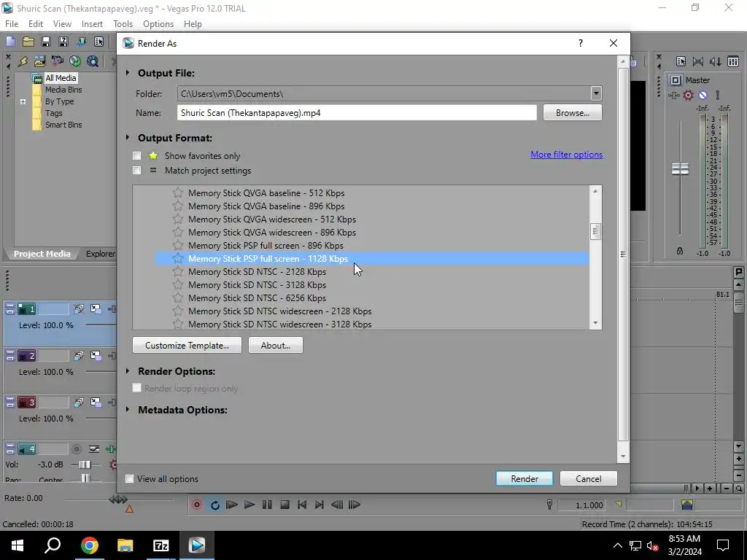Viewport: 747px width, 560px height.
Task: Minimize video track 1 height
Action: [x=10, y=306]
